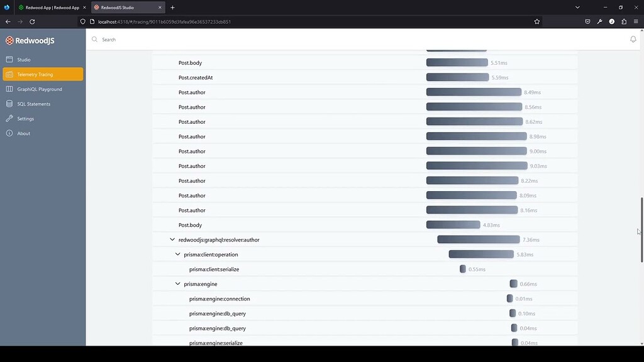Viewport: 644px width, 362px height.
Task: Click the About sidebar icon
Action: pos(9,133)
